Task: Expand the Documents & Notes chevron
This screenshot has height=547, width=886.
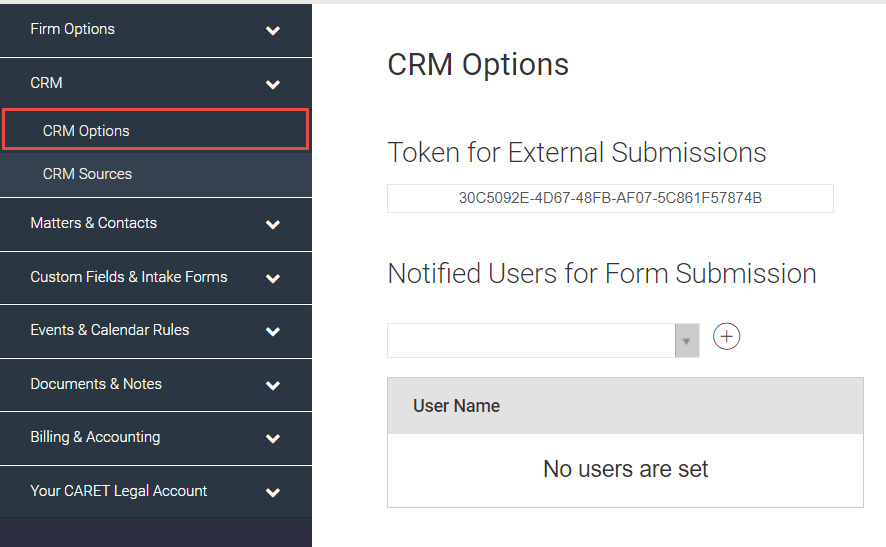Action: [273, 385]
